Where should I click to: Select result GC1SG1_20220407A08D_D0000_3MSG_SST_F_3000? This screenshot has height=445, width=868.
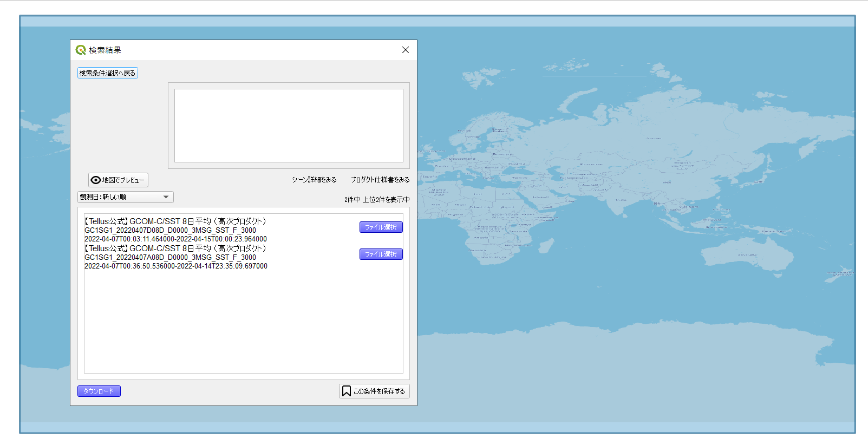(170, 257)
